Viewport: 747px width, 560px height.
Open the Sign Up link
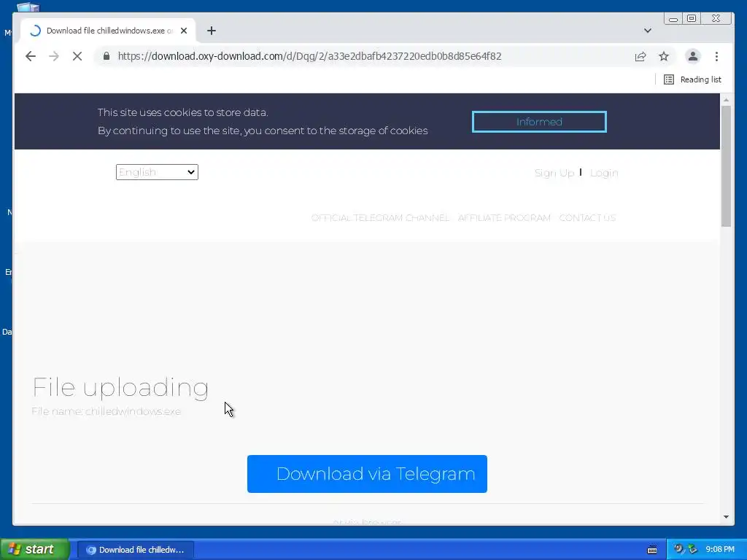tap(554, 173)
